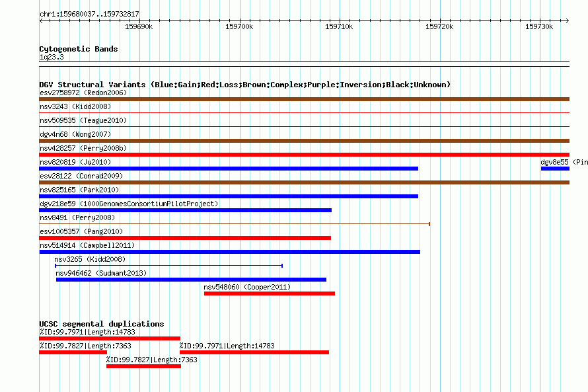Click the nsv825165 (Park2010) label
Screen dimensions: 588x392
pyautogui.click(x=79, y=190)
